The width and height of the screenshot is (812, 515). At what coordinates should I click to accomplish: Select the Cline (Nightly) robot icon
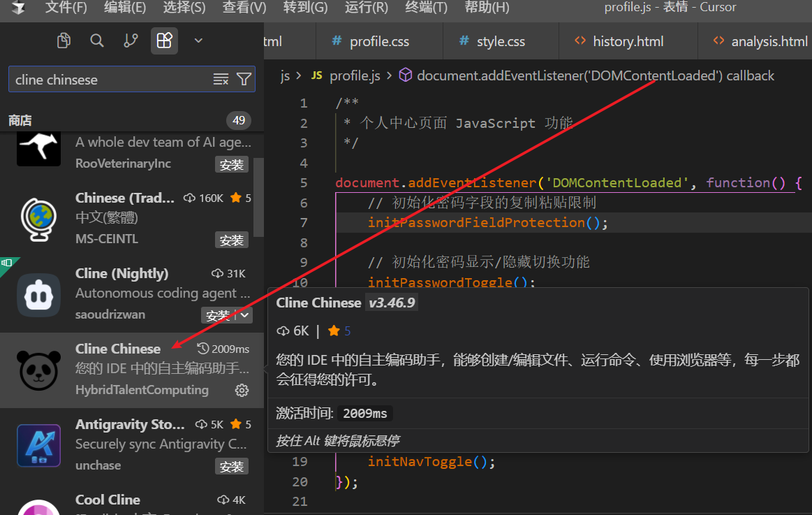pyautogui.click(x=39, y=295)
